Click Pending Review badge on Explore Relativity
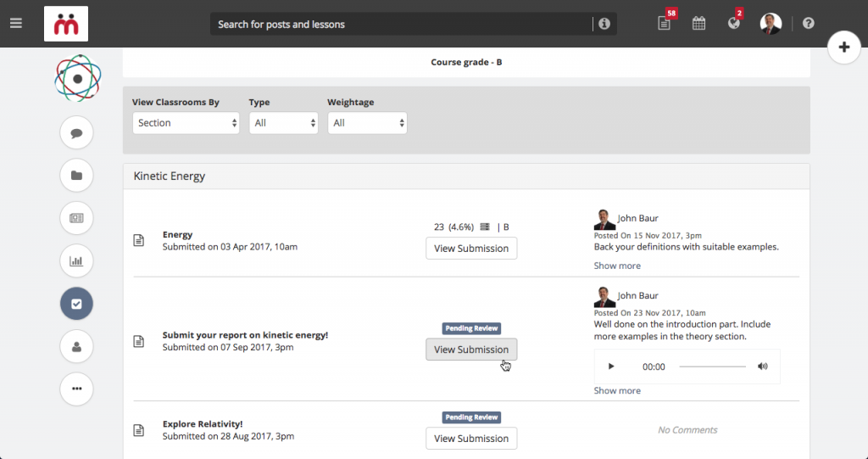The width and height of the screenshot is (868, 459). click(471, 417)
